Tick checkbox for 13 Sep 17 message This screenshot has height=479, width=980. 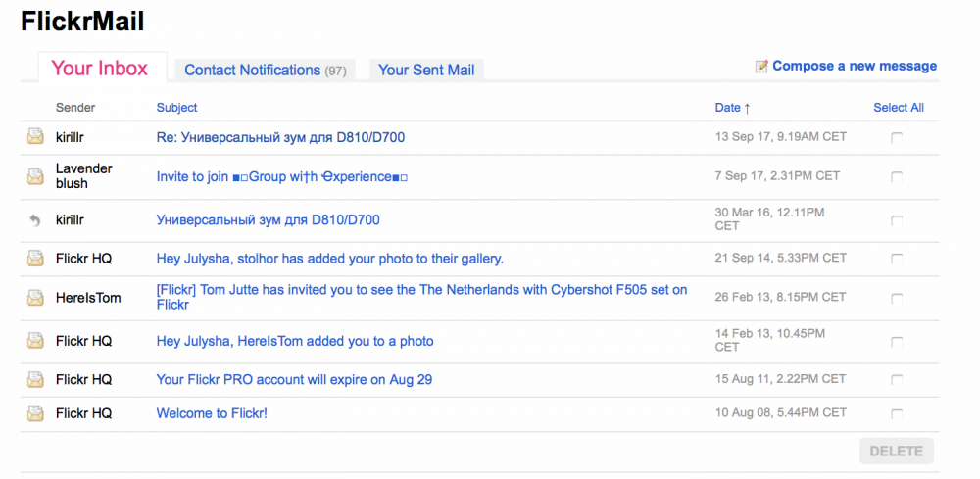(897, 138)
